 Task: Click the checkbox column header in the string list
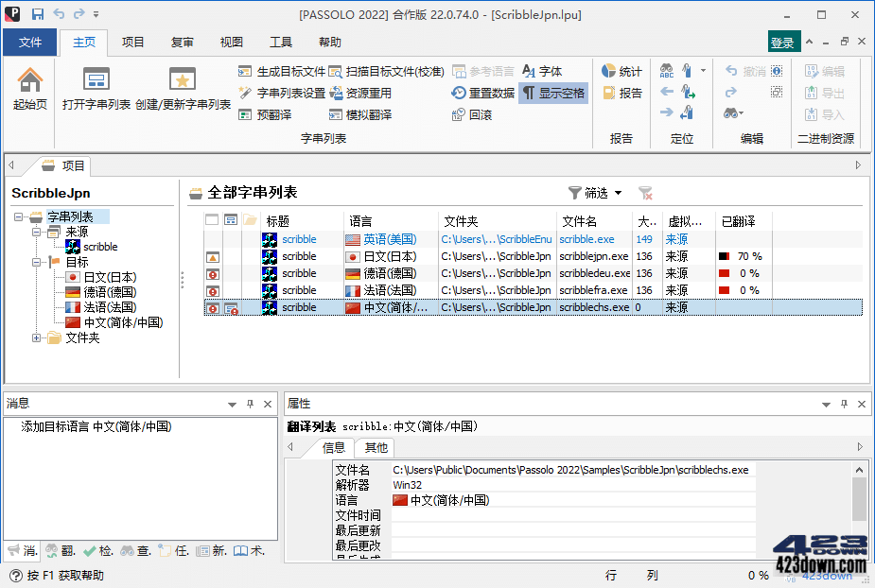213,218
